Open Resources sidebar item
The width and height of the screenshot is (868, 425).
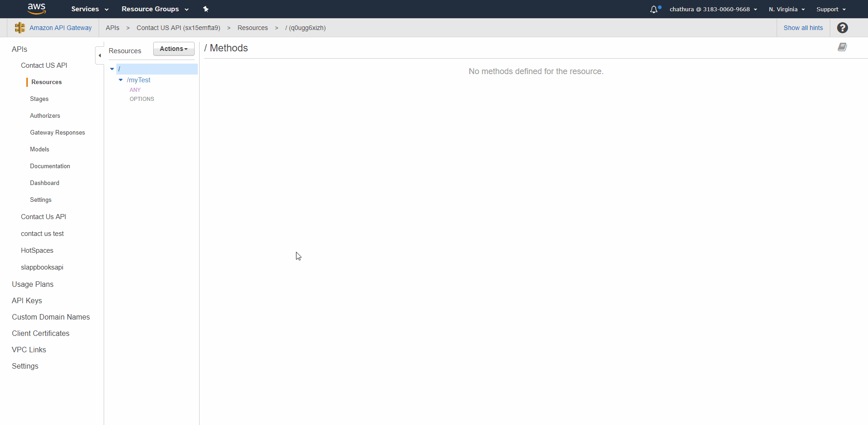coord(46,82)
